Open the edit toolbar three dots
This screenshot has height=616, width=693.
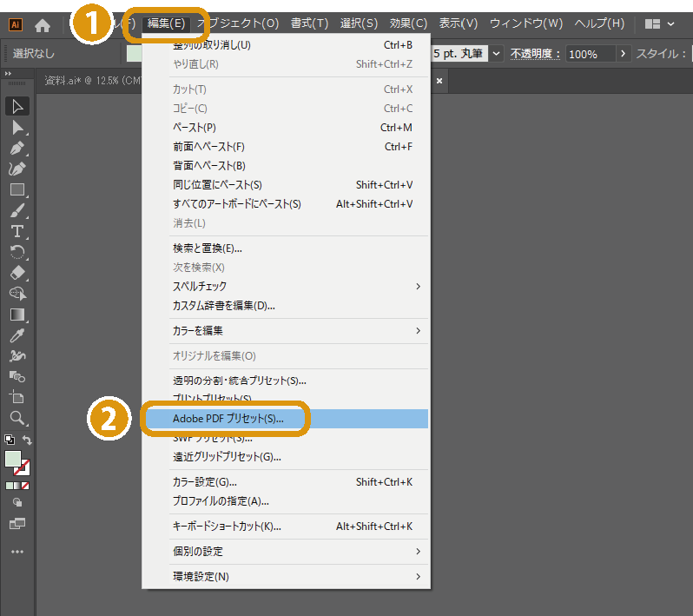[17, 552]
